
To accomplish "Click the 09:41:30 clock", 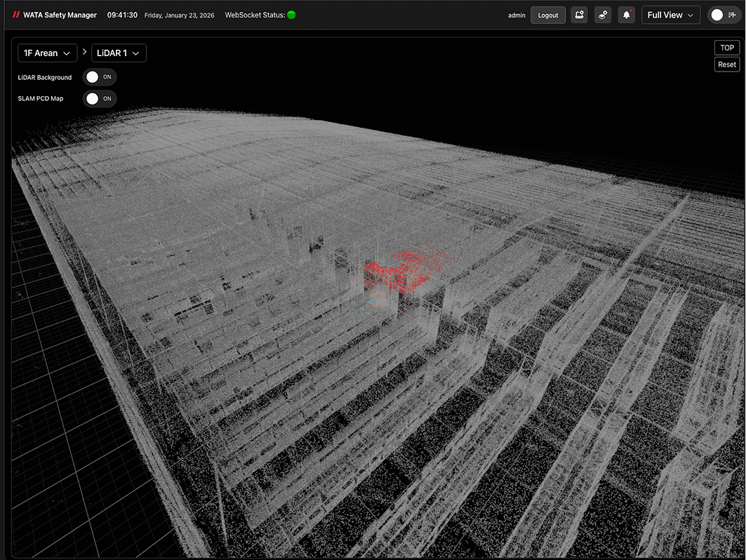I will [122, 15].
